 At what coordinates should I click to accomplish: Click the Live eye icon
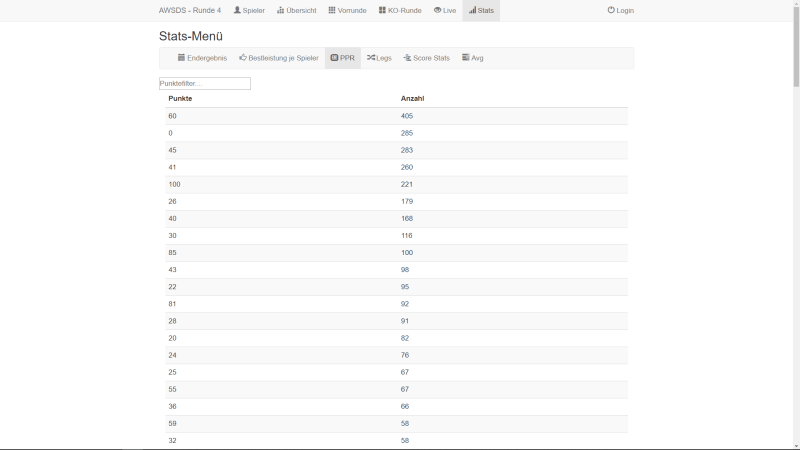(x=437, y=10)
